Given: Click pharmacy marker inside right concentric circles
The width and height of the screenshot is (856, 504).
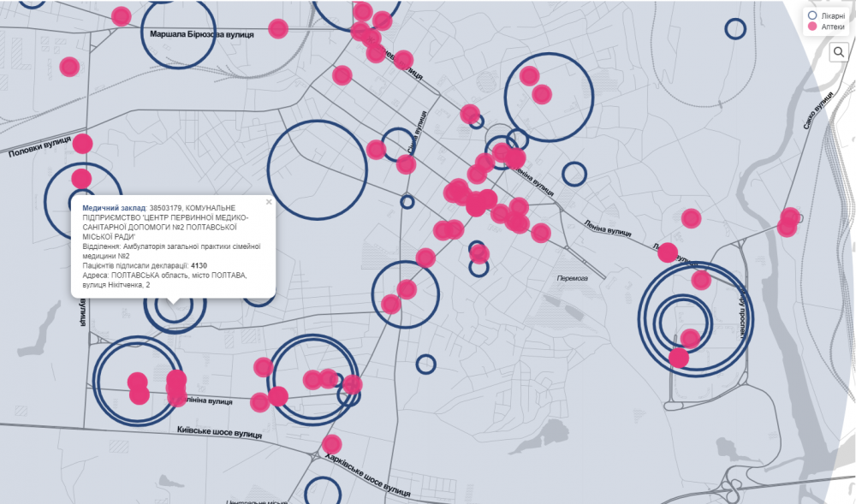Looking at the screenshot, I should click(690, 338).
